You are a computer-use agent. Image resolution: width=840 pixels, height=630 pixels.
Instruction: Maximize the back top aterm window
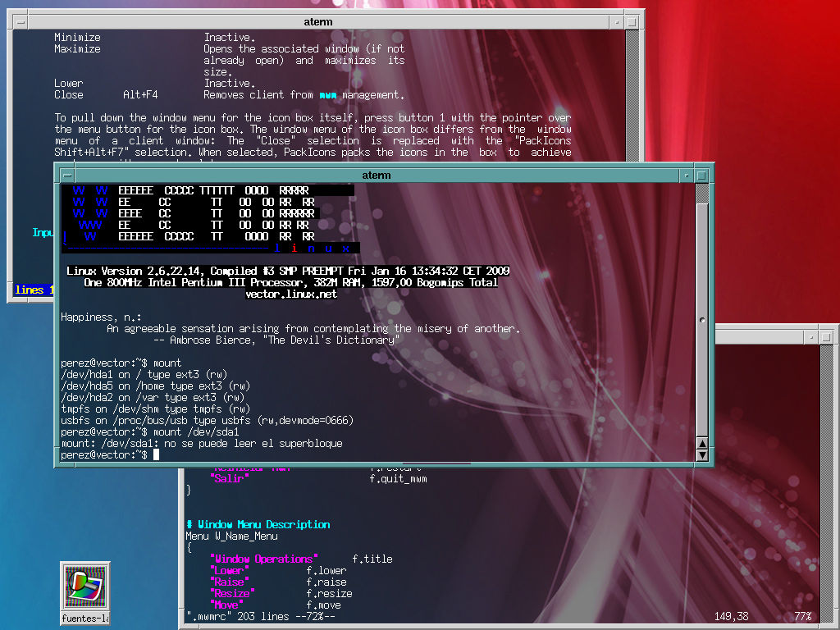632,22
